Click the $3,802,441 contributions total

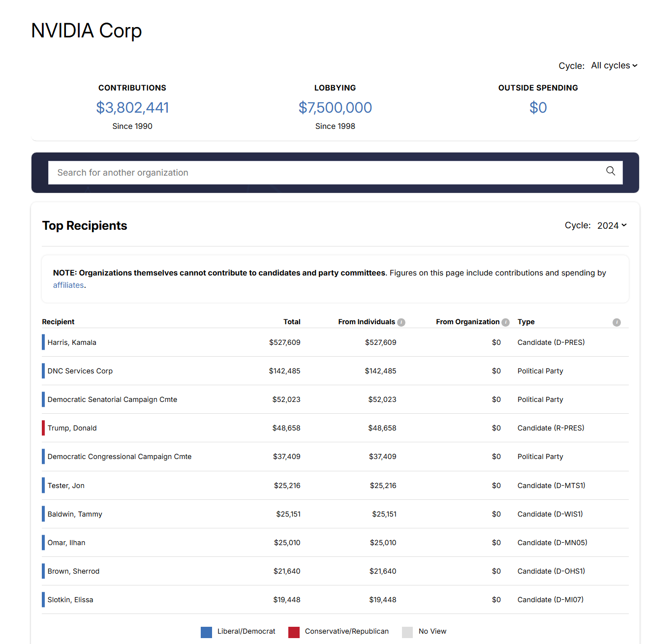[x=132, y=108]
